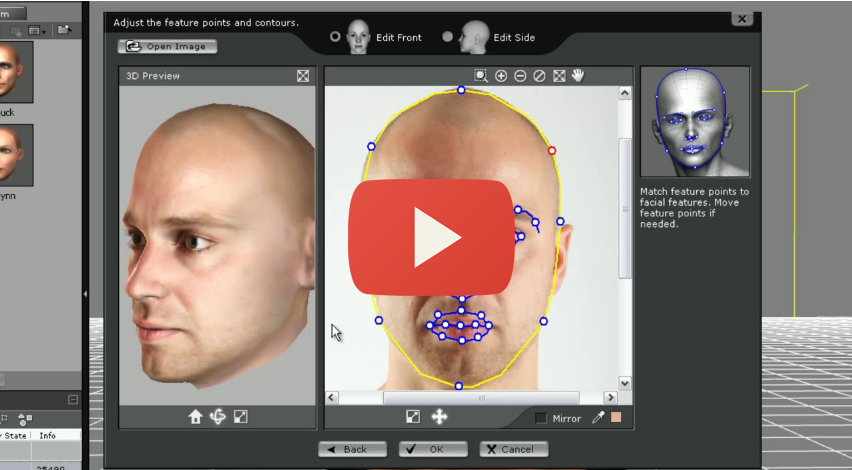Click the State column header
Screen dimensions: 852x470
click(x=15, y=436)
